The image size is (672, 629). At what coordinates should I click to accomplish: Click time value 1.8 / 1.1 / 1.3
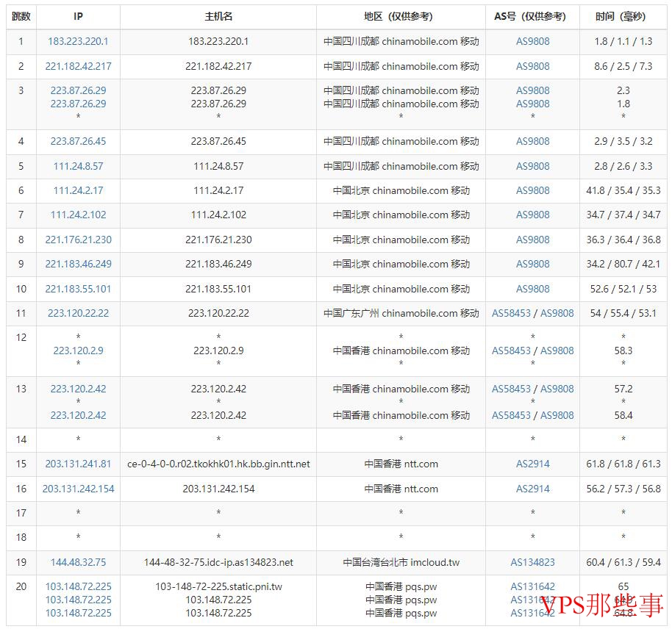pyautogui.click(x=623, y=42)
